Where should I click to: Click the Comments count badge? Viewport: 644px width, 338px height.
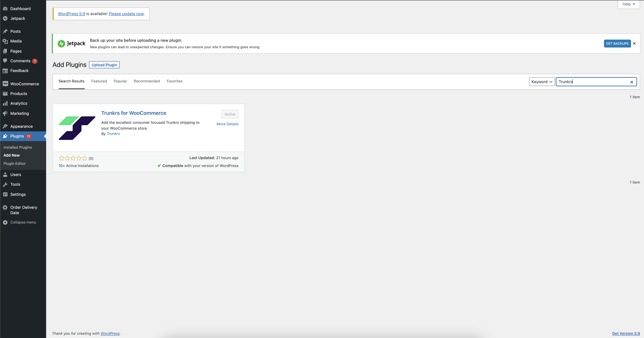click(x=35, y=61)
